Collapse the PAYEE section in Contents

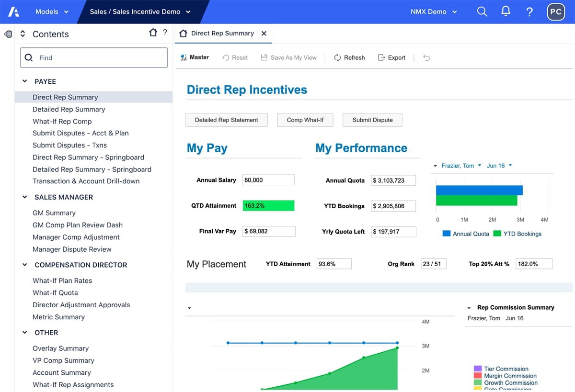click(25, 81)
